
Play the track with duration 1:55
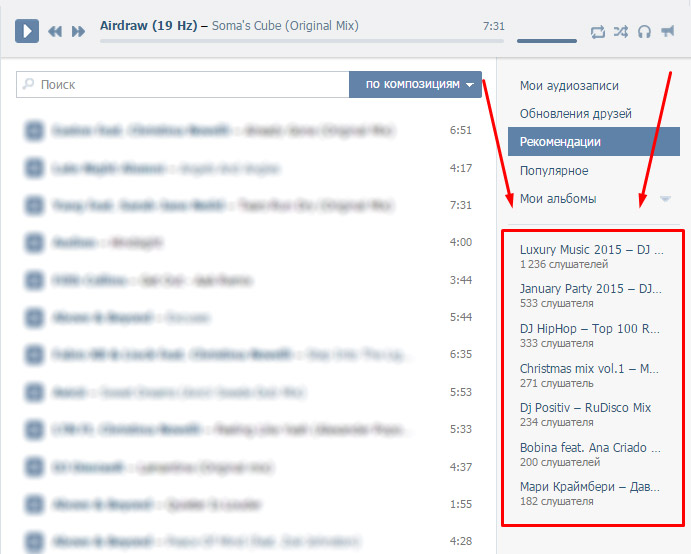click(x=34, y=503)
